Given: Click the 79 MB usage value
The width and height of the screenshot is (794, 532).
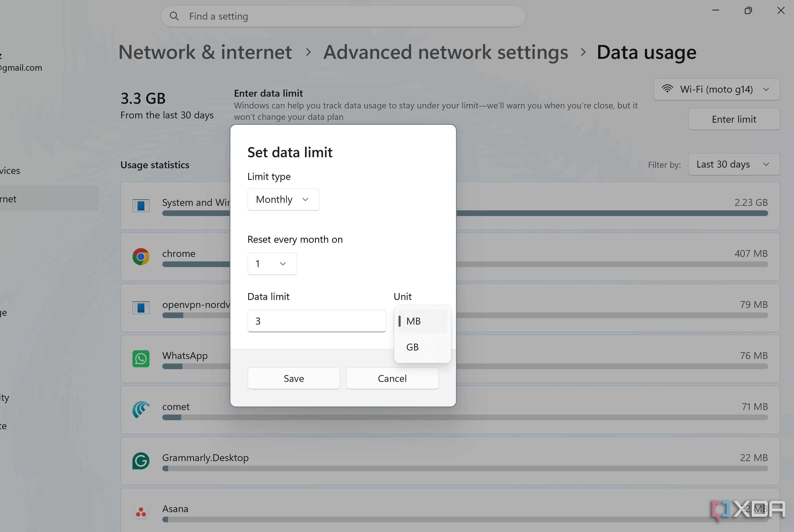Looking at the screenshot, I should tap(754, 304).
